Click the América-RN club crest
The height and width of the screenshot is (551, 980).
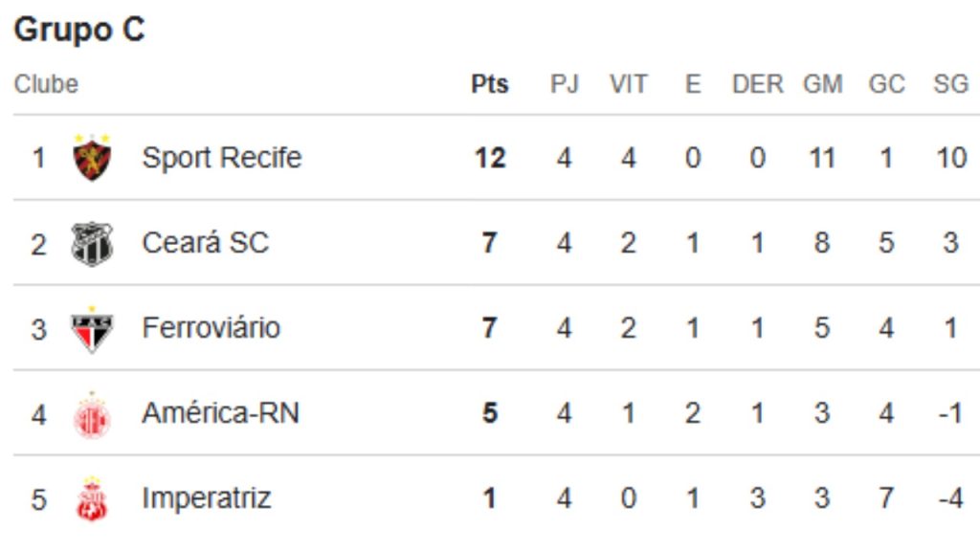93,414
